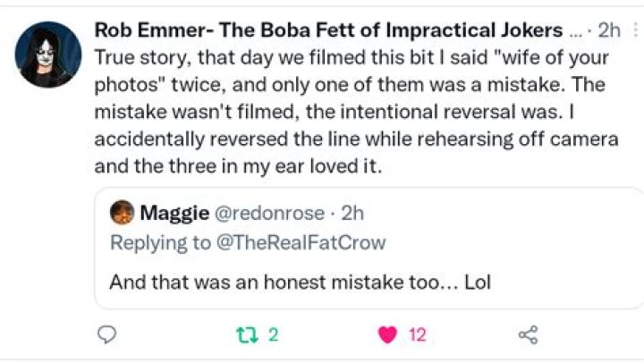Click Maggie's small avatar in quoted tweet
This screenshot has width=644, height=364.
[x=122, y=213]
